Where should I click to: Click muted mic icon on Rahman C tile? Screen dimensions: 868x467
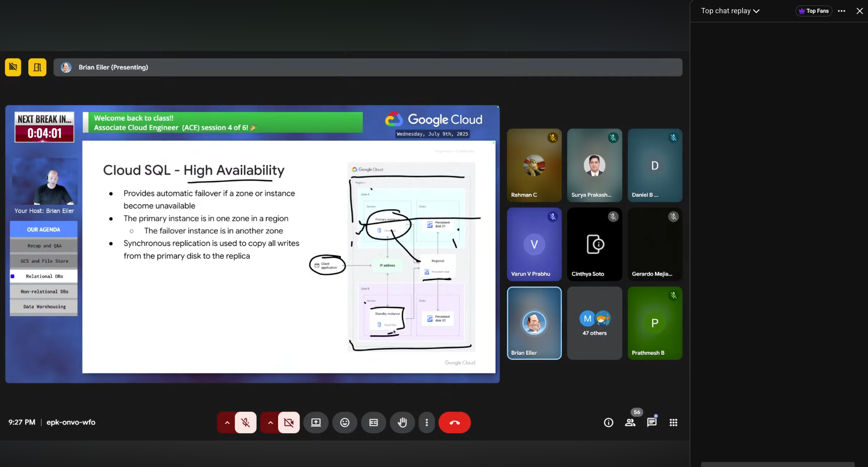click(x=553, y=138)
